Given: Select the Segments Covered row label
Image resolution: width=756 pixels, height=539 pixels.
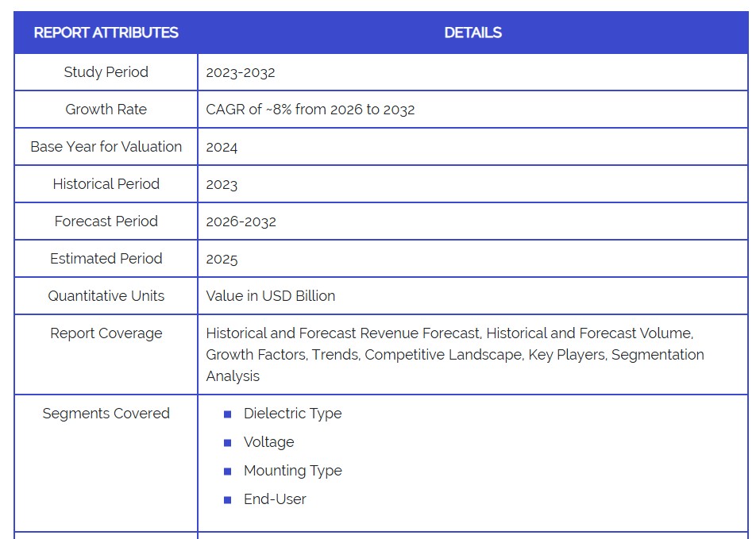Looking at the screenshot, I should pos(106,414).
